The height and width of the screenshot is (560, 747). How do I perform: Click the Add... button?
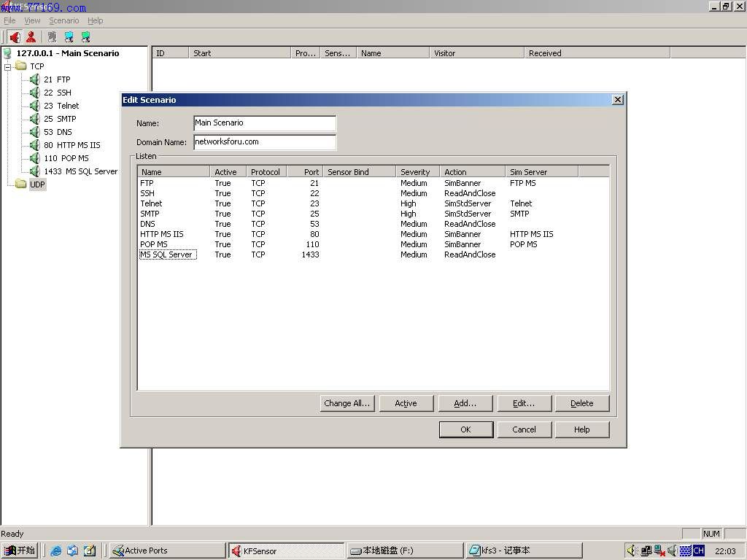point(465,403)
